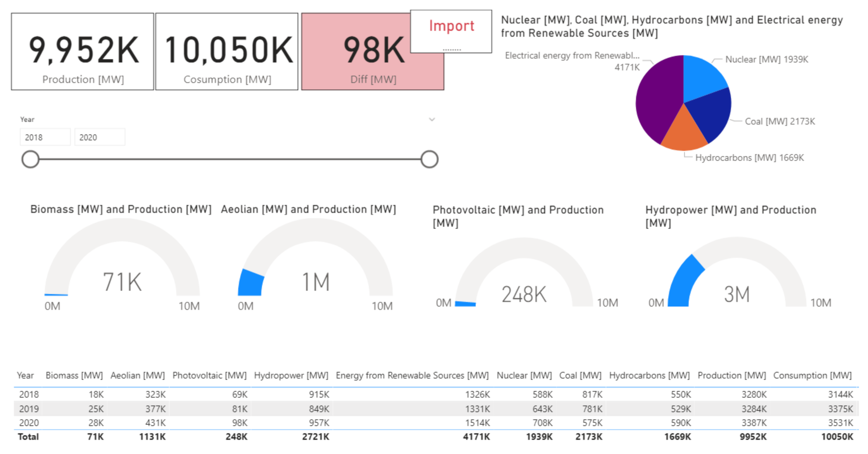Click the right Year slider handle
This screenshot has height=454, width=868.
click(429, 159)
